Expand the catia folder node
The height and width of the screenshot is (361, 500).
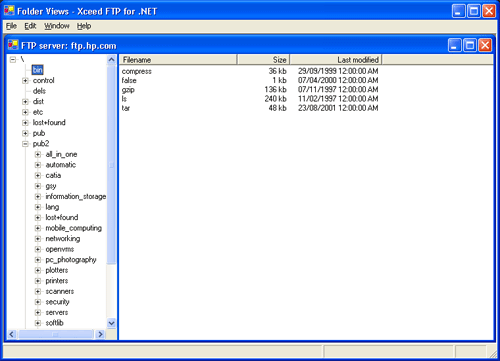pos(38,176)
